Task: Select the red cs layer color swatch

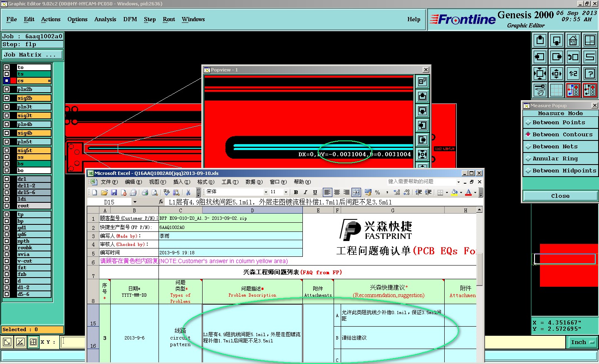Action: pyautogui.click(x=13, y=81)
